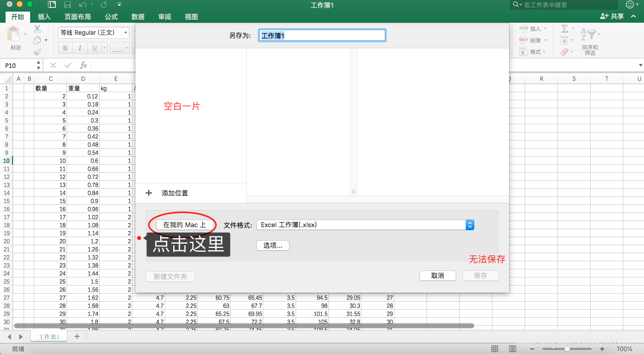Expand the formula bar with arrow
Screen dimensions: 644x354
pos(640,65)
